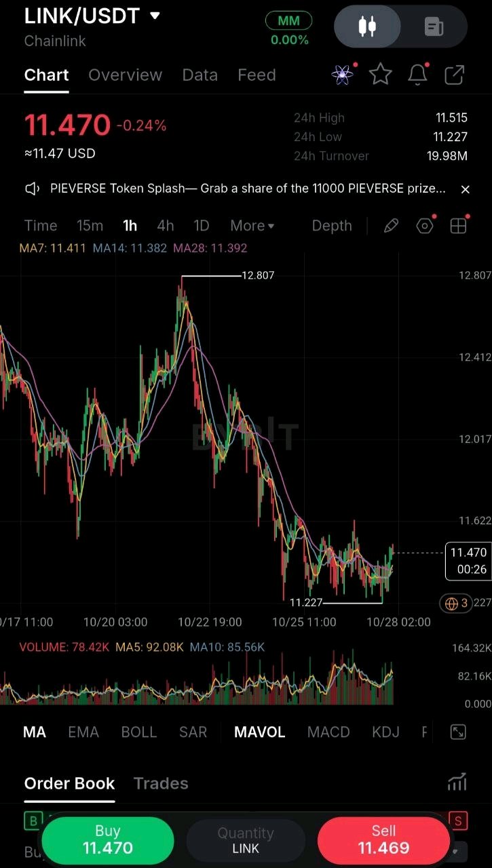Tap the green B order book filter

pos(32,821)
